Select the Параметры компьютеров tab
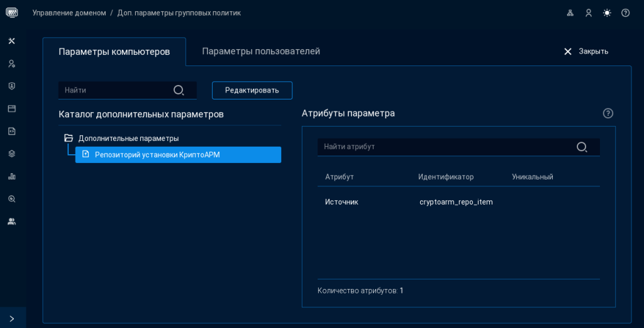 [114, 52]
